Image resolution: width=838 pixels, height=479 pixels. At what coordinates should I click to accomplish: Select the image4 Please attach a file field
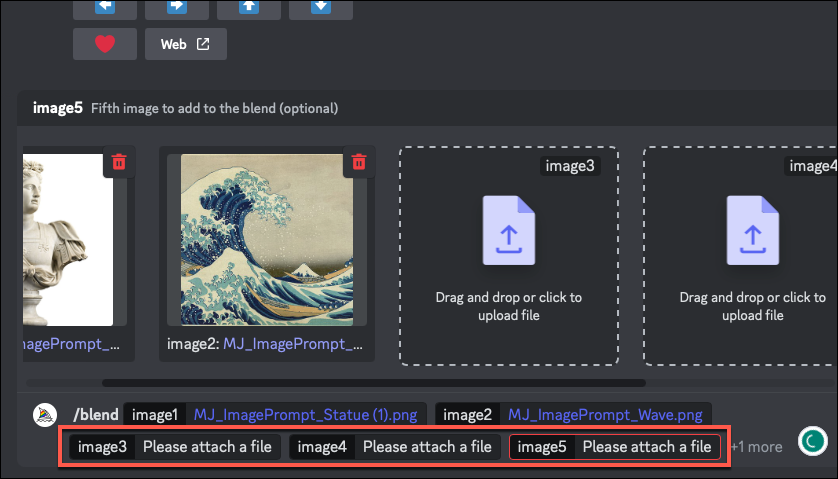coord(394,446)
